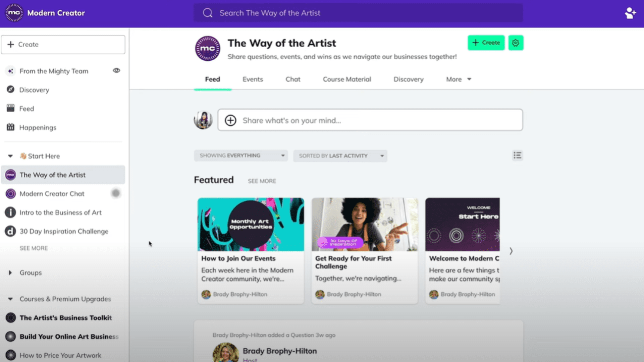Select the SHOWING EVERYTHING dropdown

[x=241, y=155]
